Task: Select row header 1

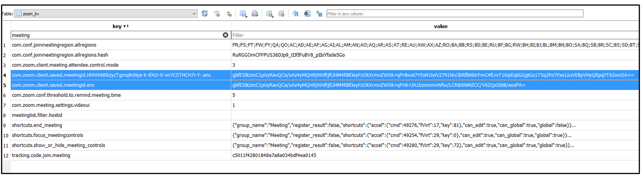Action: tap(6, 45)
